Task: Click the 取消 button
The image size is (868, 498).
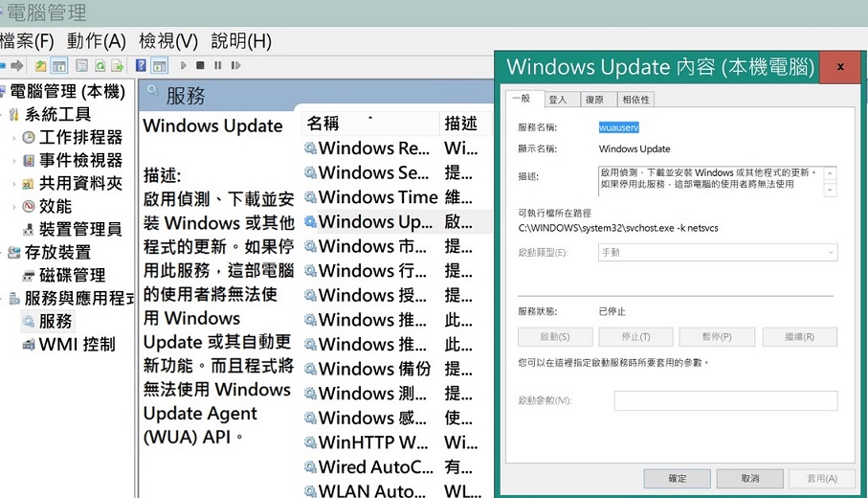Action: tap(750, 478)
